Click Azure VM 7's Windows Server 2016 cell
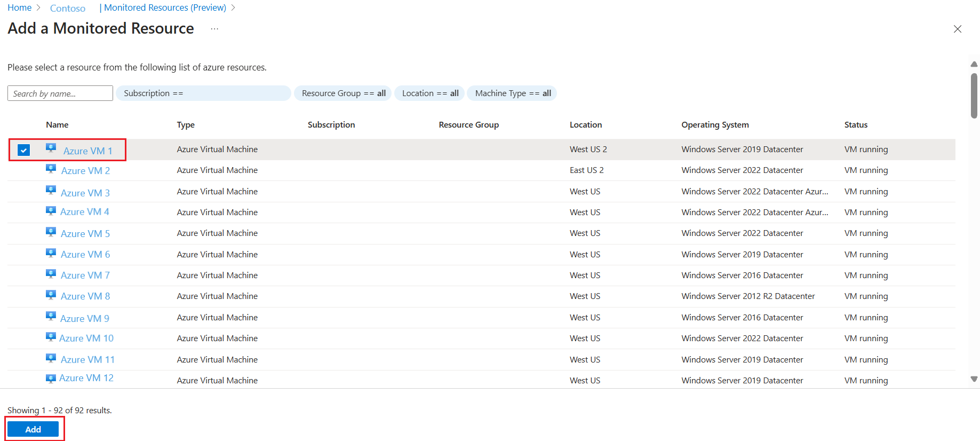 click(743, 275)
